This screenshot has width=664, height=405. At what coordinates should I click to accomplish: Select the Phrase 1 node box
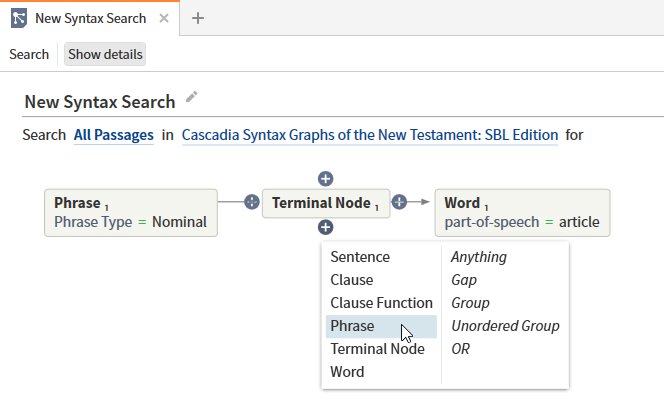(131, 213)
